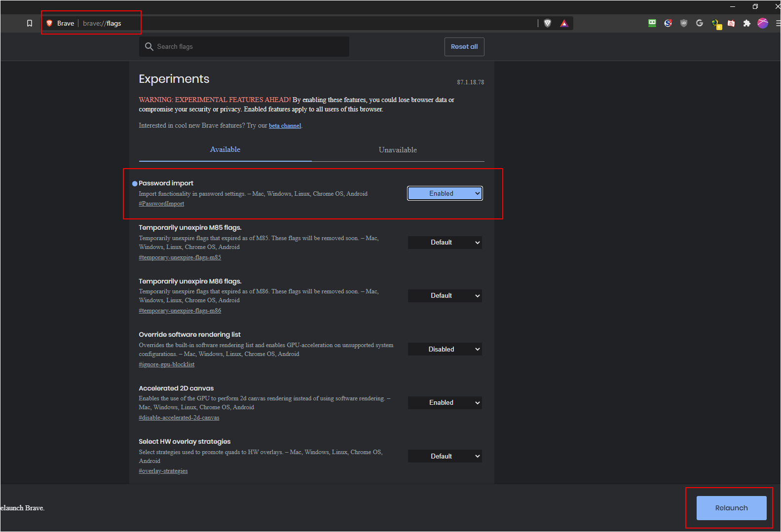Viewport: 781px width, 532px height.
Task: Expand Temporarily unexpire M85 flags dropdown
Action: coord(445,243)
